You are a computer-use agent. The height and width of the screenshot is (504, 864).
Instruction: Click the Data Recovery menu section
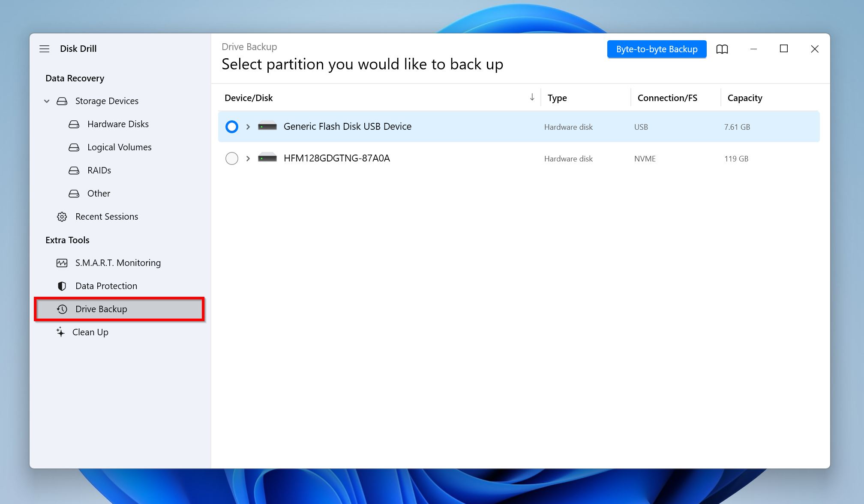[75, 78]
